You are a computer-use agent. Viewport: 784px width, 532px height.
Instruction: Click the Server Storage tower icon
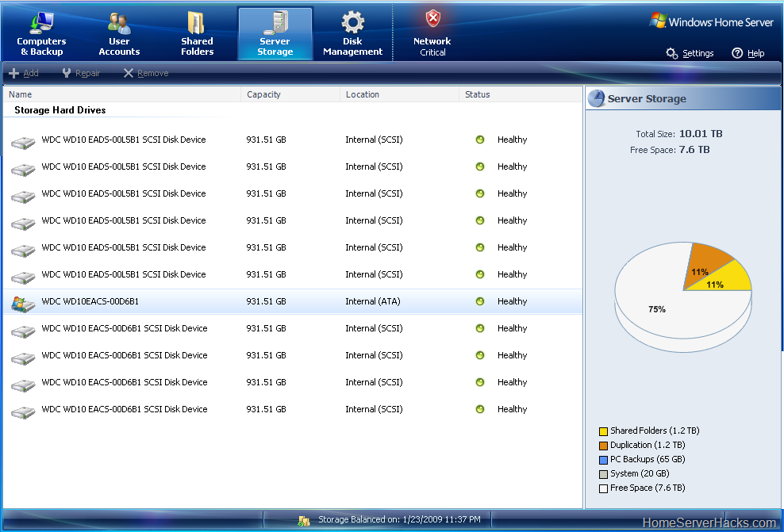point(276,23)
